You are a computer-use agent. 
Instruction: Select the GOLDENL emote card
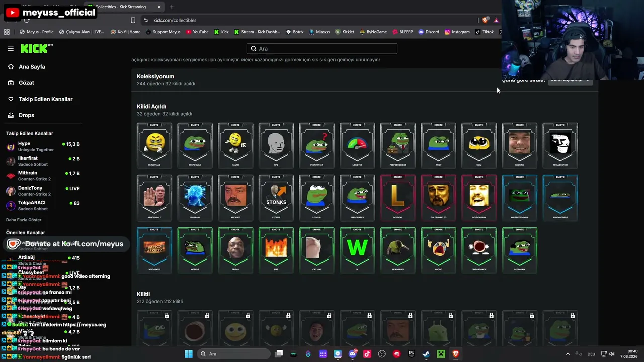398,198
